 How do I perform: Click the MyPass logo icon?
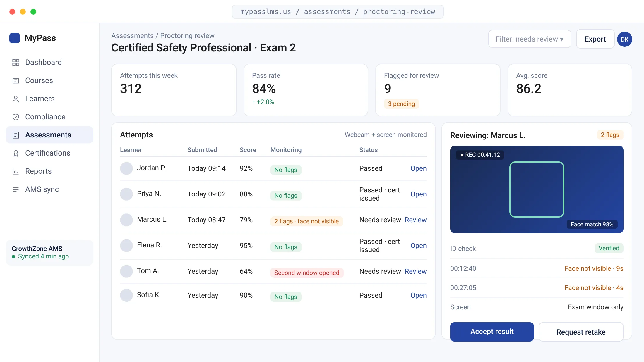[15, 38]
